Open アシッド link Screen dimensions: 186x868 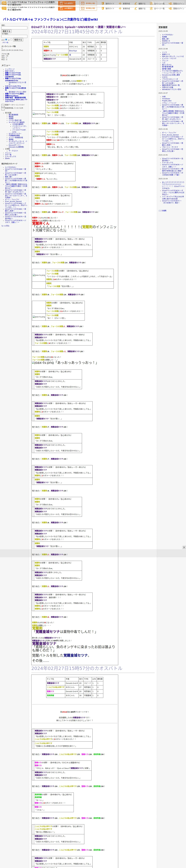pos(165,60)
